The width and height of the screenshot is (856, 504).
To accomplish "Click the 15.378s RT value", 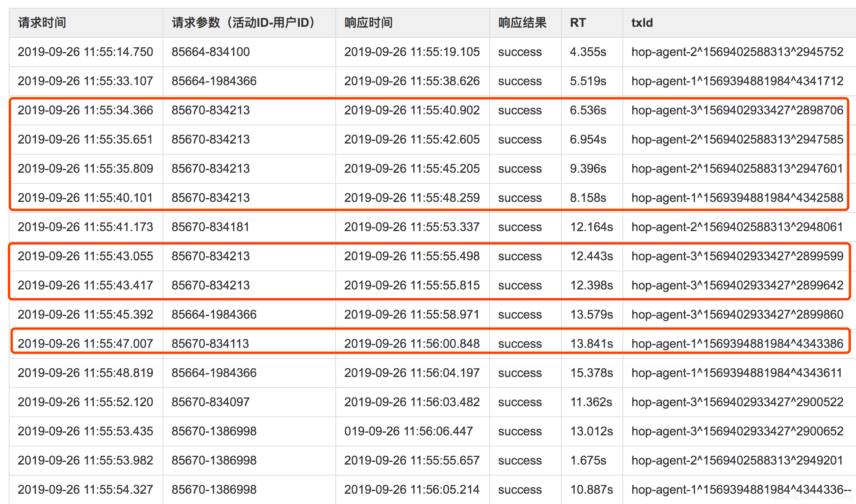I will [x=591, y=373].
